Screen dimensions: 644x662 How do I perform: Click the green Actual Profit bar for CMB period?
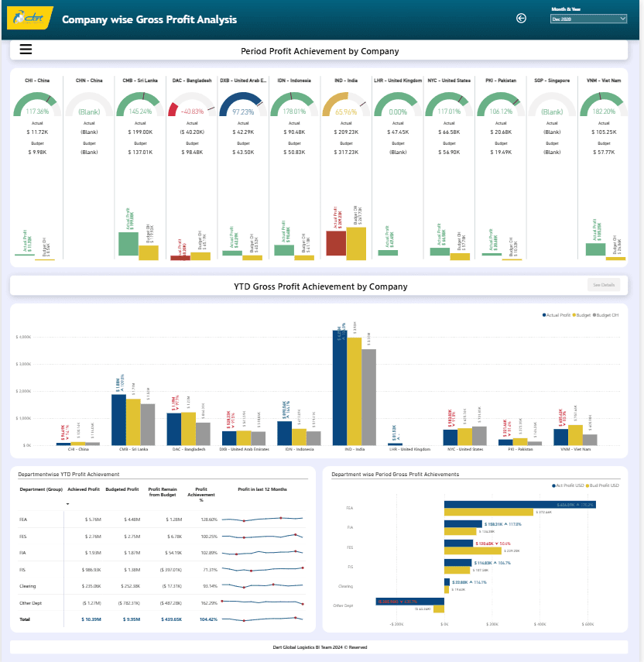[x=128, y=244]
